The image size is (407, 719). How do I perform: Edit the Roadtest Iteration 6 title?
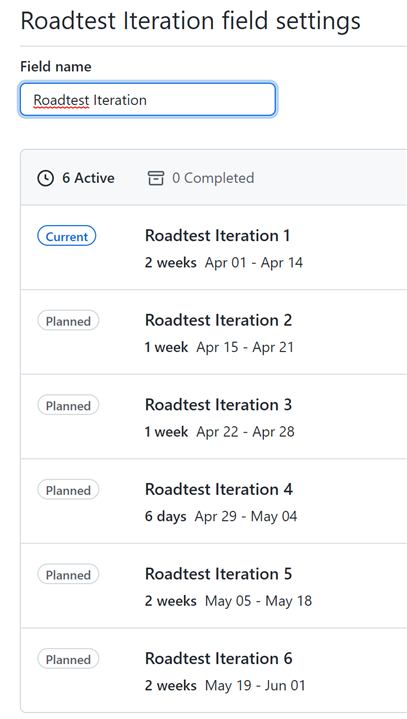219,658
